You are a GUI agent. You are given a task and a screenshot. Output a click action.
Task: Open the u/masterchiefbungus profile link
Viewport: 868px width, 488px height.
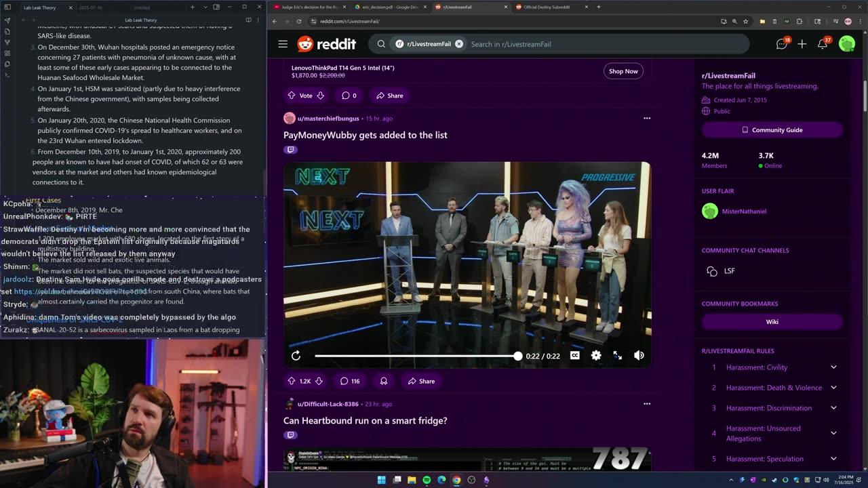[x=328, y=119]
